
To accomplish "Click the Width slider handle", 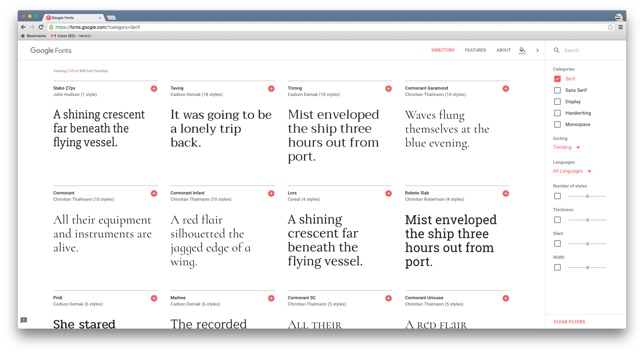I will 588,268.
